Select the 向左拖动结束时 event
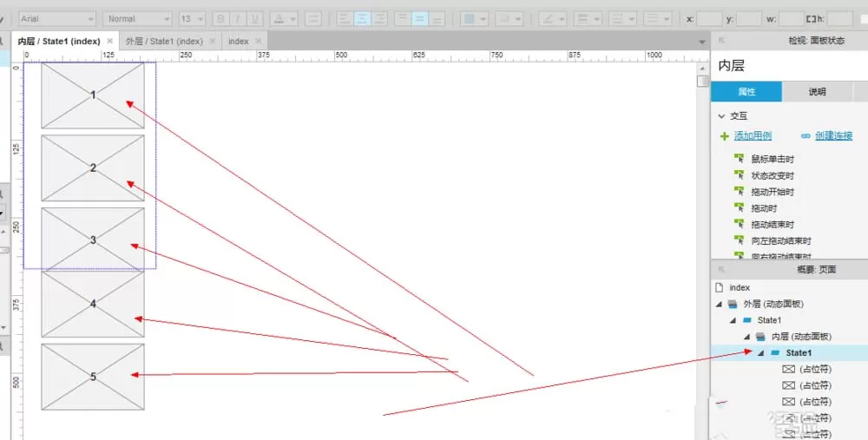This screenshot has width=868, height=440. tap(780, 240)
